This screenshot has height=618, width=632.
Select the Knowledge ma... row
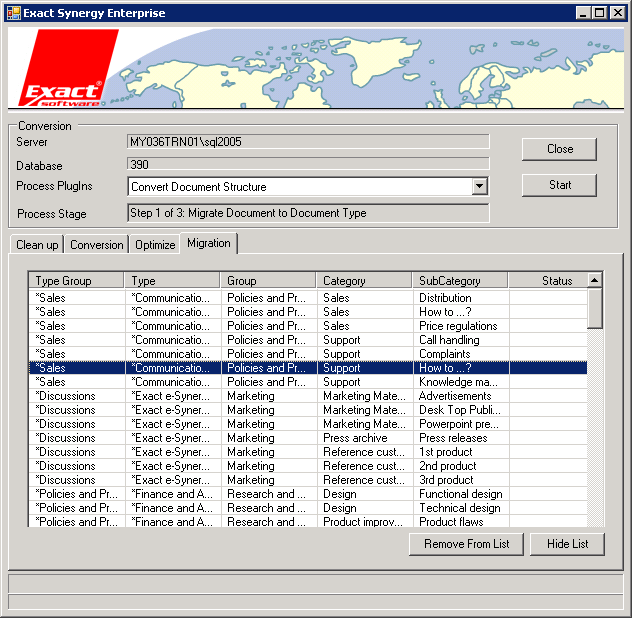point(308,382)
